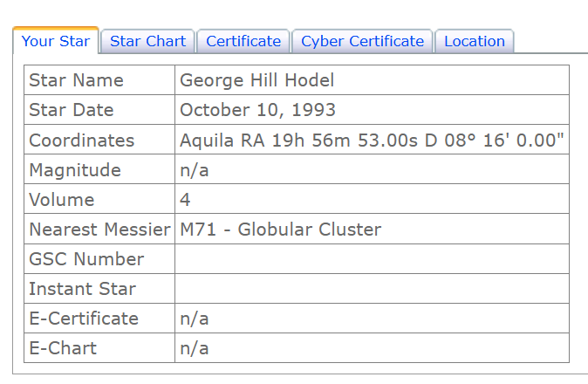Image resolution: width=588 pixels, height=384 pixels.
Task: Open the Cyber Certificate tab
Action: pyautogui.click(x=362, y=41)
